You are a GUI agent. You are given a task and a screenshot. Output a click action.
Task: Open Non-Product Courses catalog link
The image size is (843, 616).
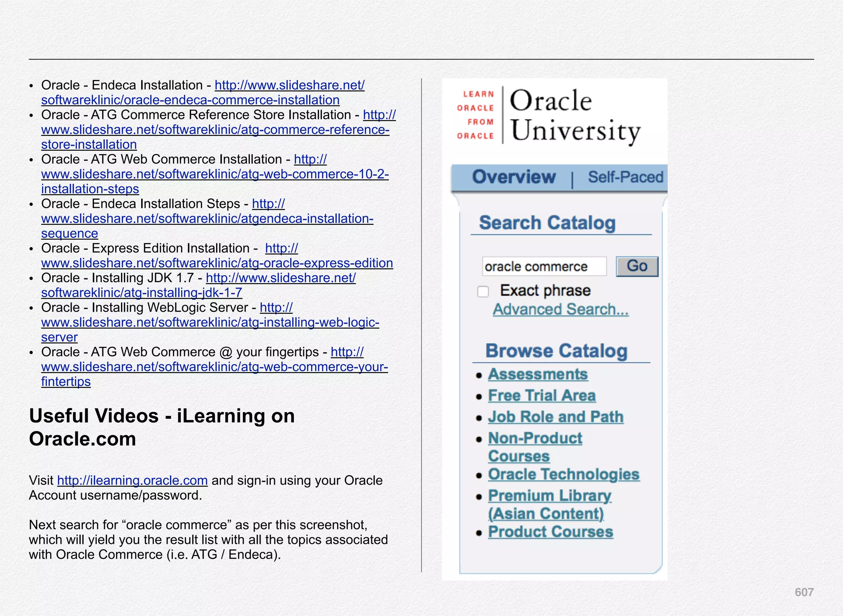pos(535,439)
